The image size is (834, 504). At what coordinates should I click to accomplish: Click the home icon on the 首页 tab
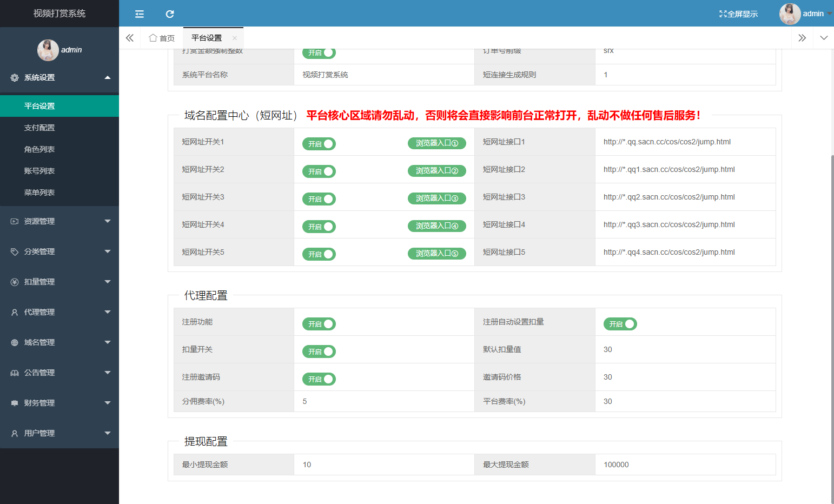153,38
